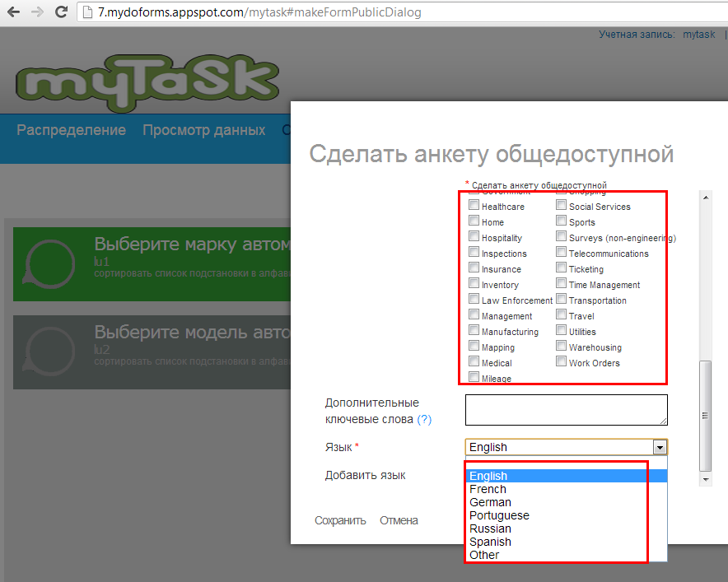Screen dimensions: 728x582
Task: Reload the page with refresh icon
Action: [61, 13]
